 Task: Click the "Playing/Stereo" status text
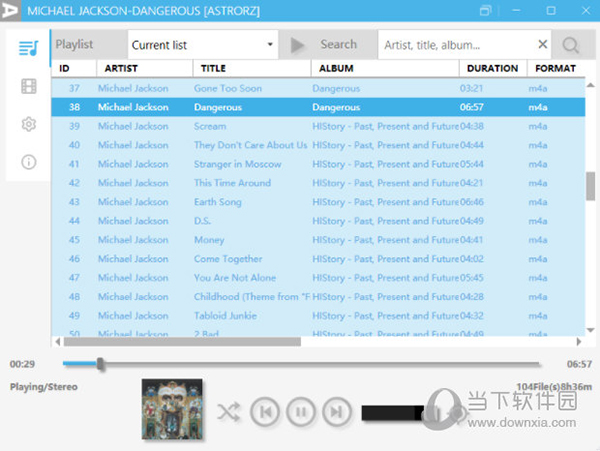tap(44, 387)
